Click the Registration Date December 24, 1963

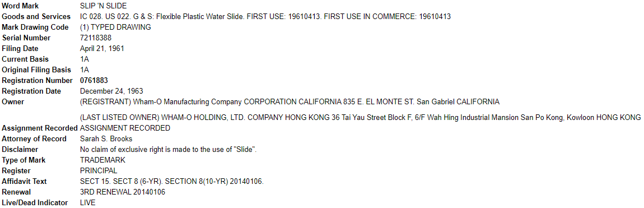(x=111, y=91)
